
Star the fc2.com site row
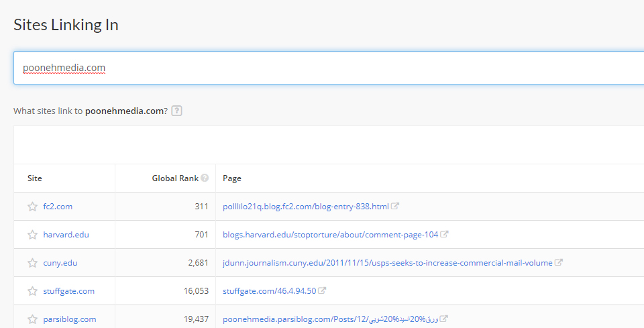(x=32, y=207)
